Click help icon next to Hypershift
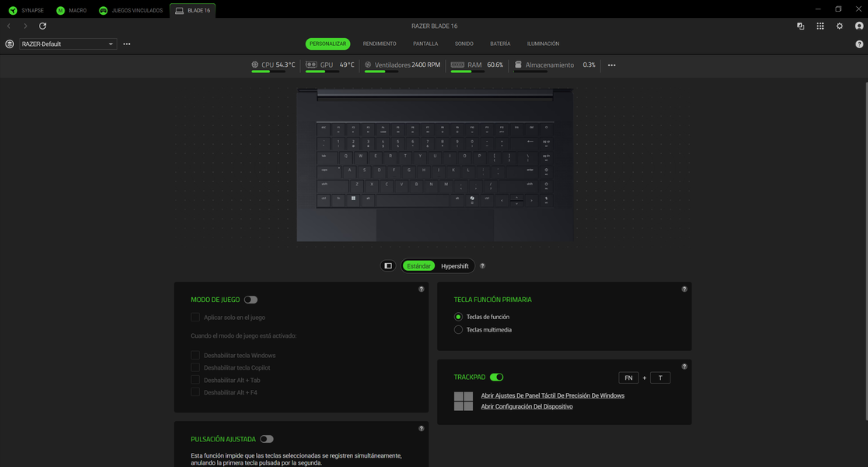Screen dimensions: 868x467 coord(482,266)
